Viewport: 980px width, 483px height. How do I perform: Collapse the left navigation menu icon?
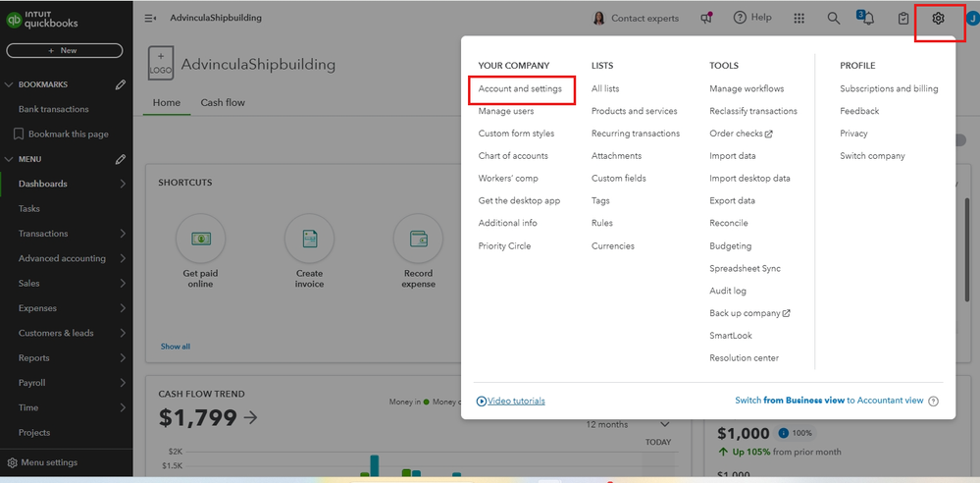tap(150, 18)
